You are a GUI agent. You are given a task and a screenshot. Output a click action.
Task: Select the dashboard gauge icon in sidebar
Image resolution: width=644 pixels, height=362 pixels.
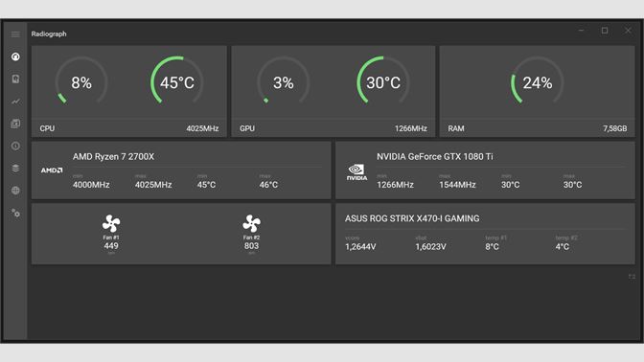click(15, 57)
